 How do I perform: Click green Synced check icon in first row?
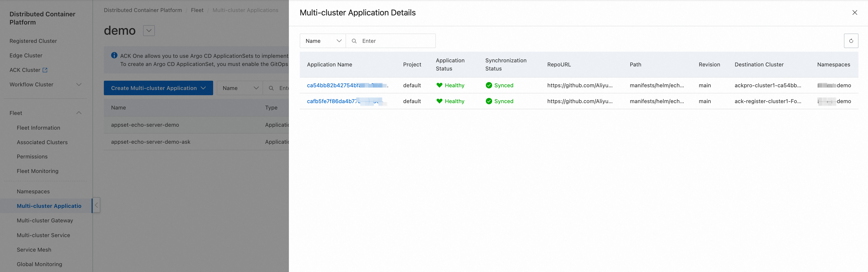pos(489,85)
